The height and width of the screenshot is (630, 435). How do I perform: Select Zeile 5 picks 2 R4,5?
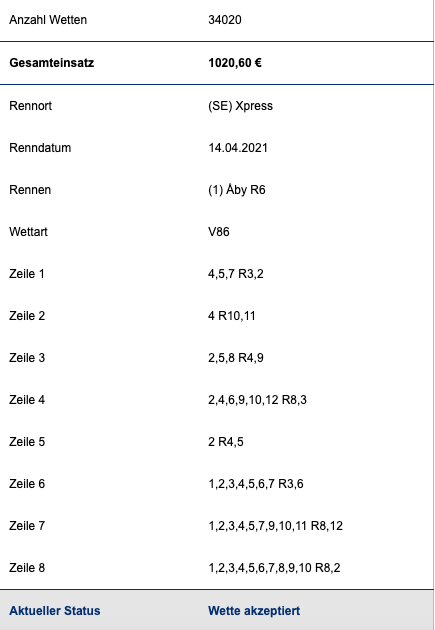coord(225,442)
